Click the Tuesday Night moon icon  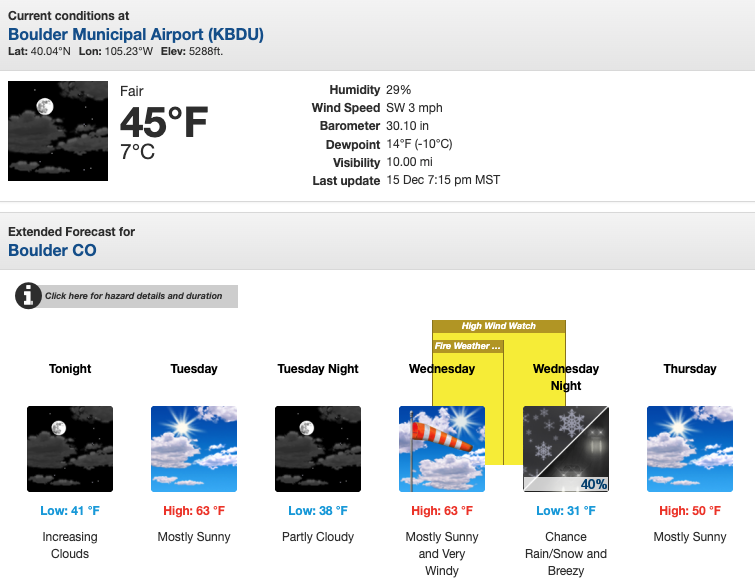pyautogui.click(x=318, y=448)
